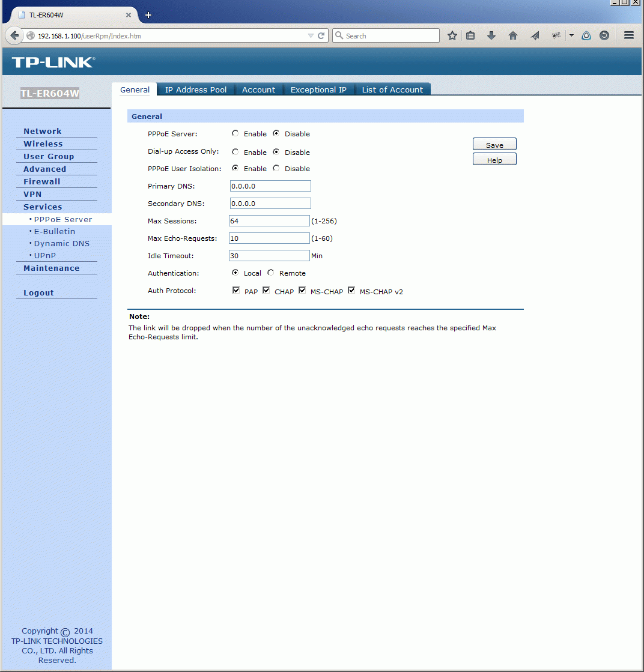Switch to the General tab
644x672 pixels.
[135, 89]
